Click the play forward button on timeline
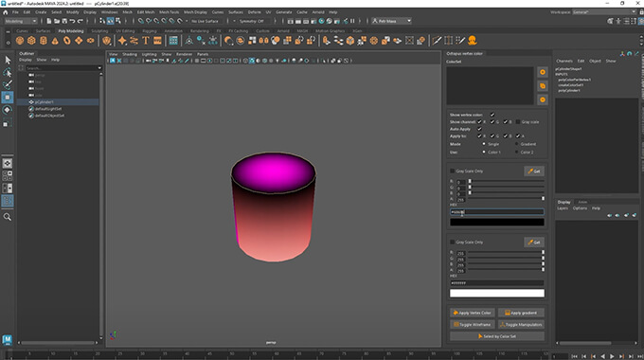Image resolution: width=644 pixels, height=360 pixels. click(612, 356)
